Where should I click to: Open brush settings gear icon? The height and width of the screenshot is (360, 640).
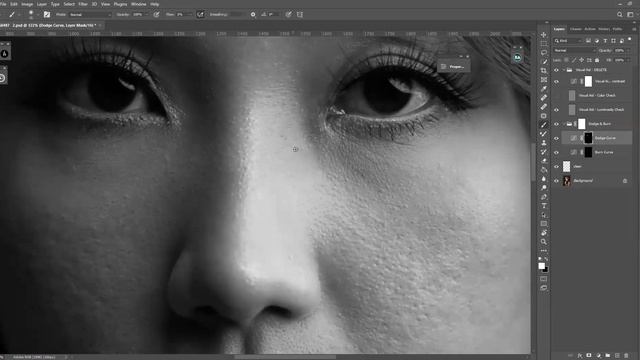253,14
